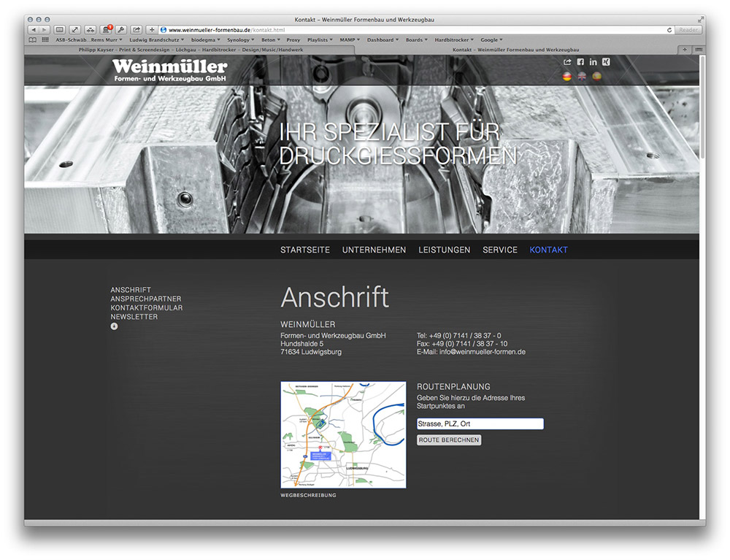Select KONTAKT in site navigation
730x560 pixels.
(x=548, y=250)
